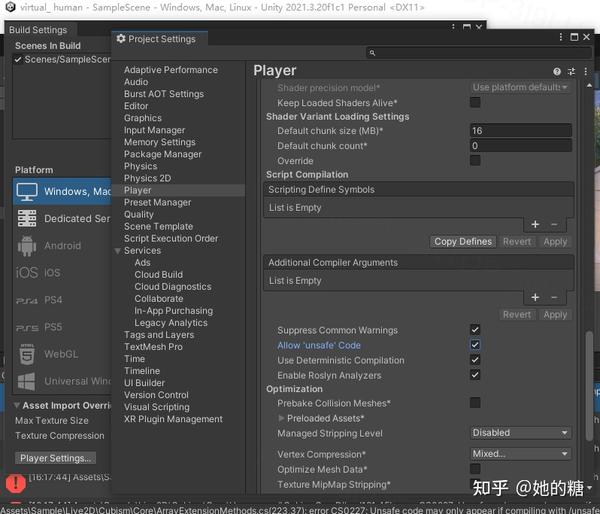This screenshot has height=514, width=600.
Task: Click the Player panel vertical scrollbar
Action: 589,386
